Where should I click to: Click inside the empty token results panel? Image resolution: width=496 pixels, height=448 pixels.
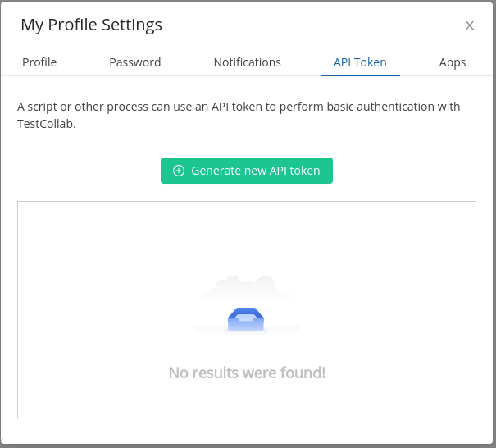(247, 309)
